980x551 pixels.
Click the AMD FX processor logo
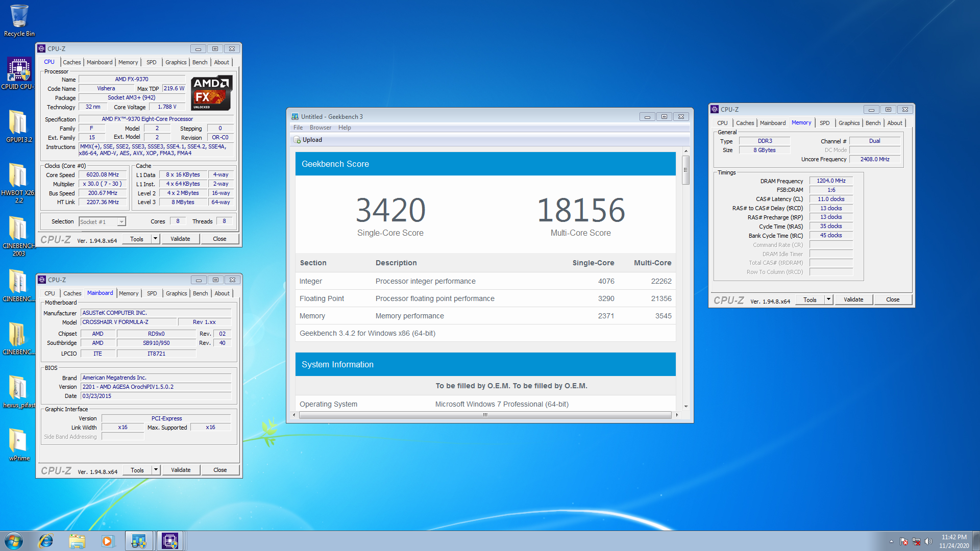(212, 93)
